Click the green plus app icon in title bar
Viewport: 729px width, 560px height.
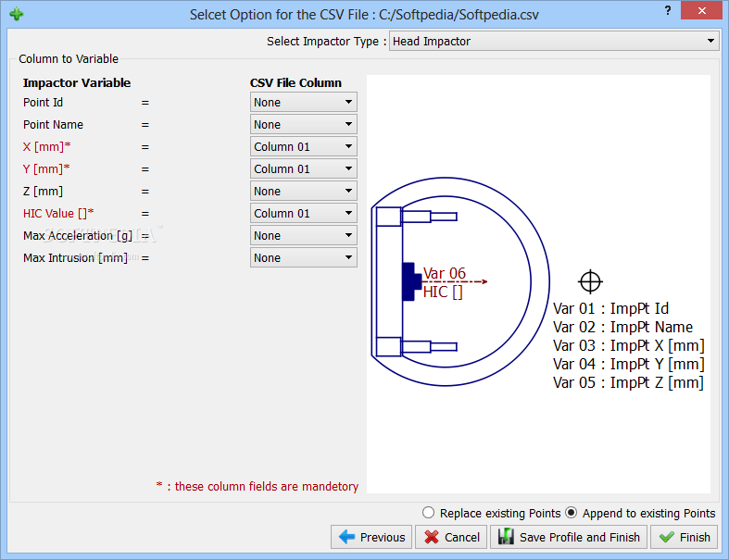pyautogui.click(x=17, y=14)
